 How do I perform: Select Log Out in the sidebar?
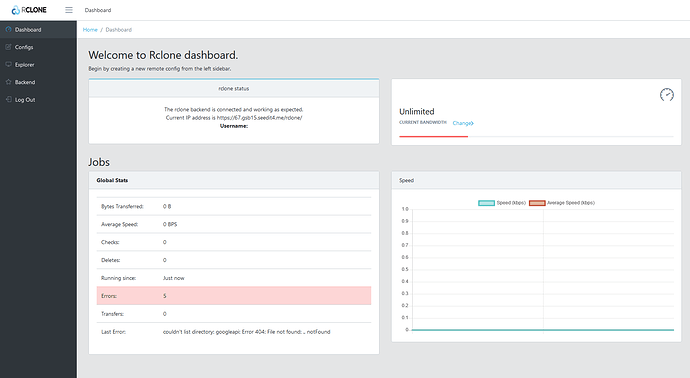38,100
